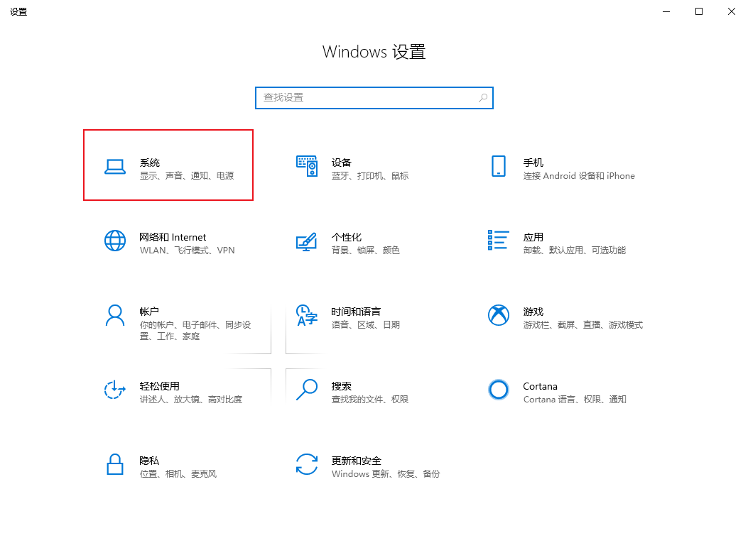Viewport: 748px width, 560px height.
Task: Click the search magnifier in 查找设置 box
Action: [x=483, y=98]
